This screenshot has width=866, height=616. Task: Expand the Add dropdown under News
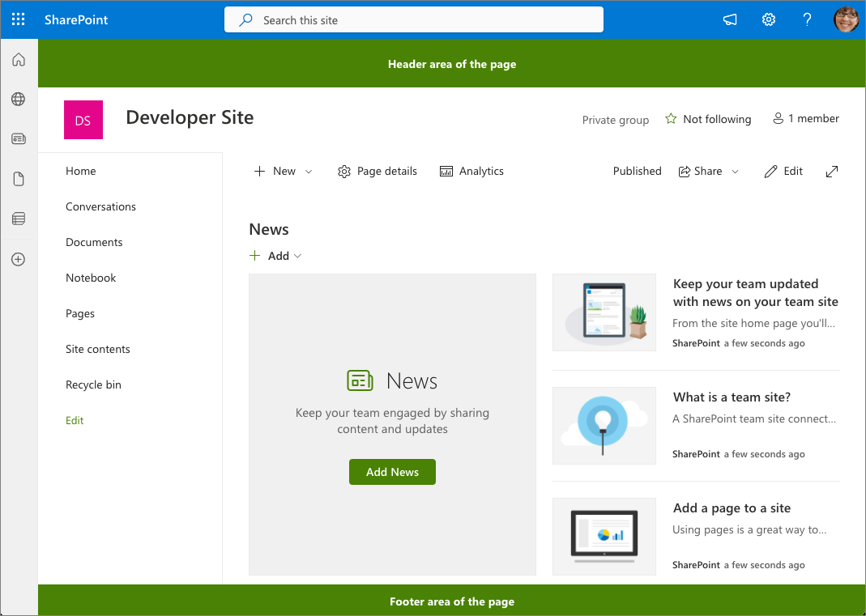click(x=297, y=256)
